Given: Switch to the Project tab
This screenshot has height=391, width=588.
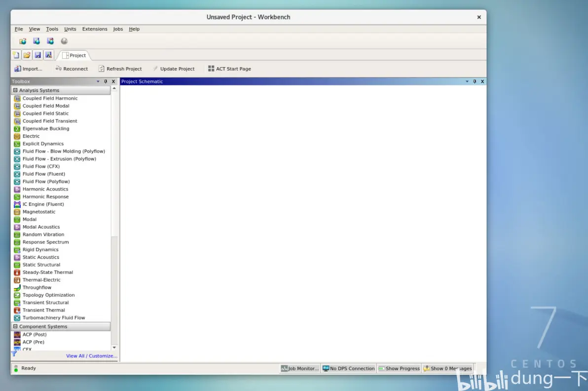Looking at the screenshot, I should tap(74, 55).
